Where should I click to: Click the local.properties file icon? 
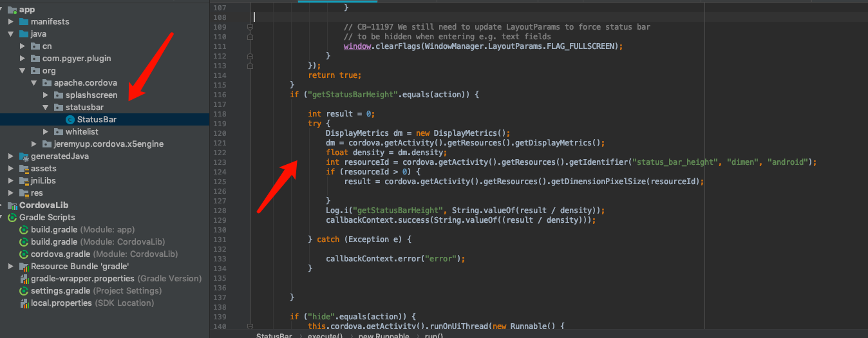click(24, 303)
